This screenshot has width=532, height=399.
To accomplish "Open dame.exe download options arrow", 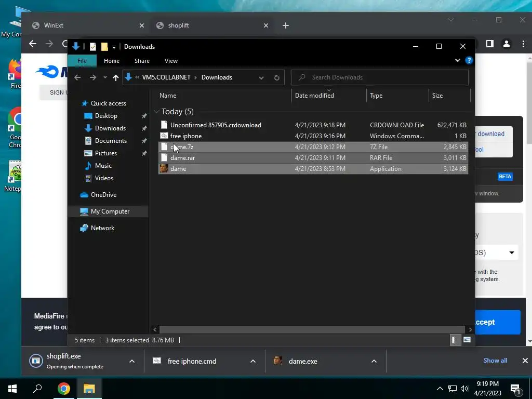I will 374,362.
